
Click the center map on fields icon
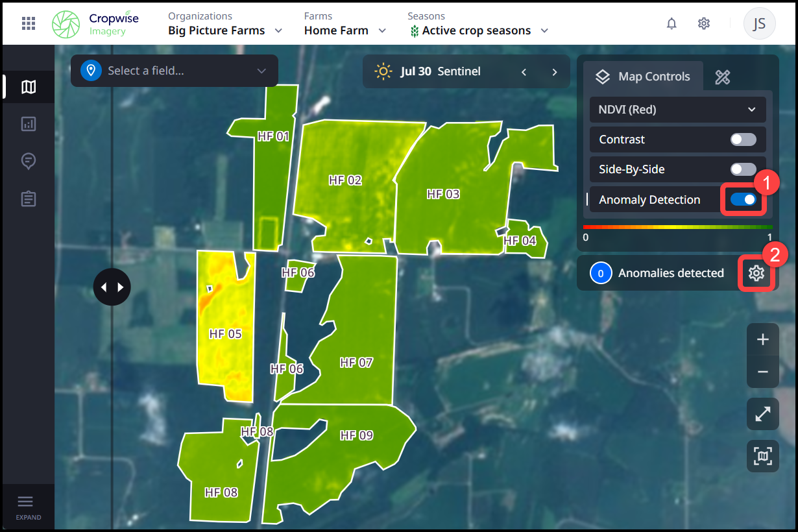tap(762, 456)
